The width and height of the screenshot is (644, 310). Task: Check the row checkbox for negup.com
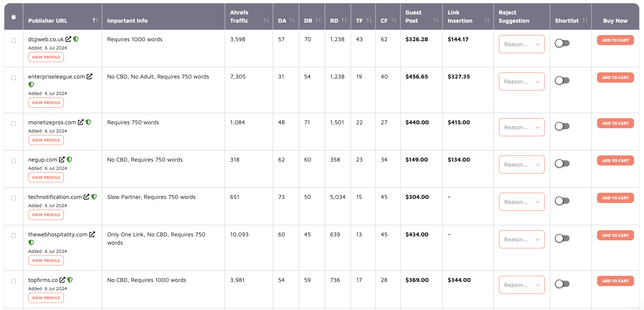pyautogui.click(x=14, y=161)
